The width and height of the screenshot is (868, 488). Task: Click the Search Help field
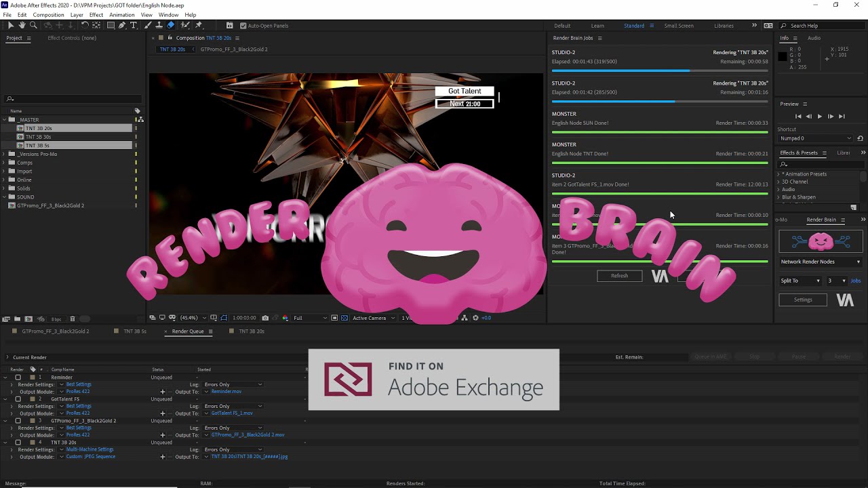coord(822,26)
